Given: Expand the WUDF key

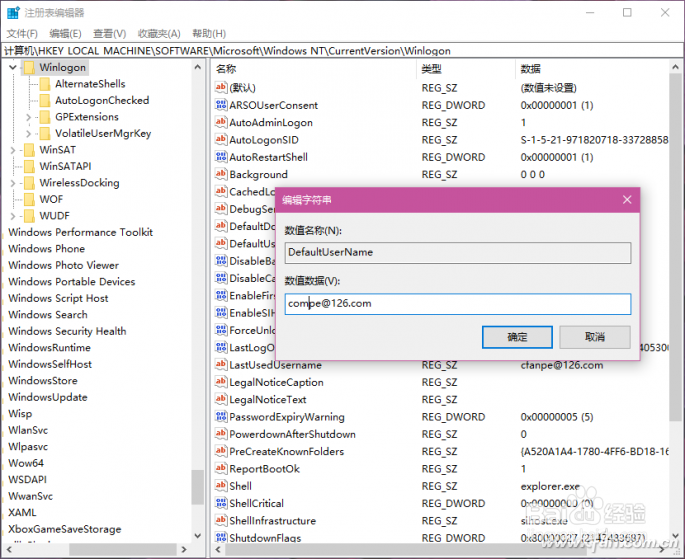Looking at the screenshot, I should coord(13,216).
